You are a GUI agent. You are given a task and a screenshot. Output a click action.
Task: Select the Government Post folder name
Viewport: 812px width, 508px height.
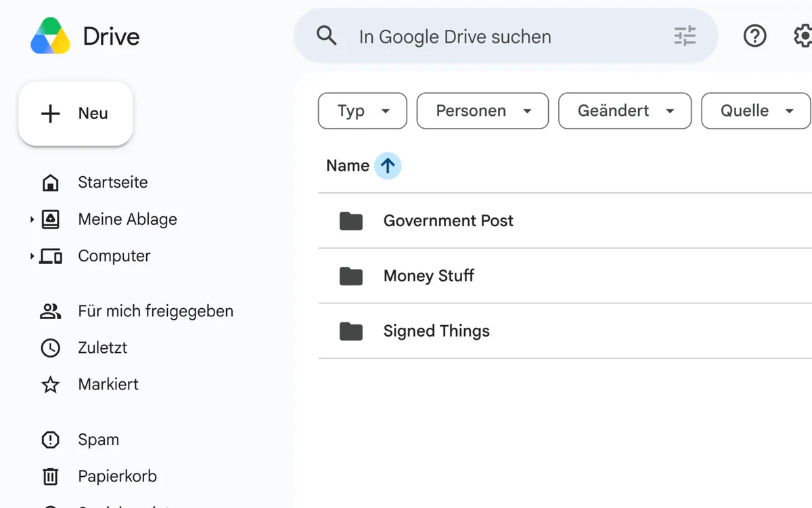(449, 221)
